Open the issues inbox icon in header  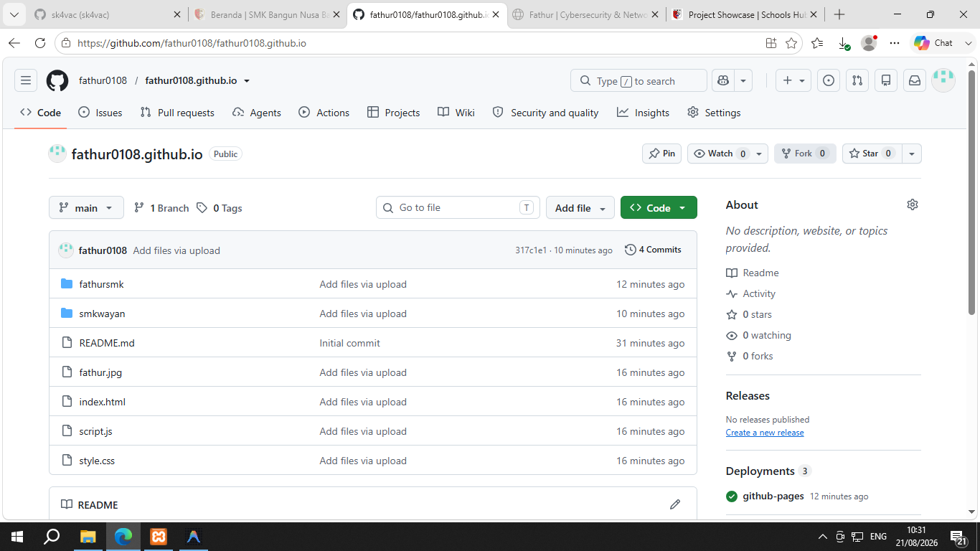pos(829,80)
